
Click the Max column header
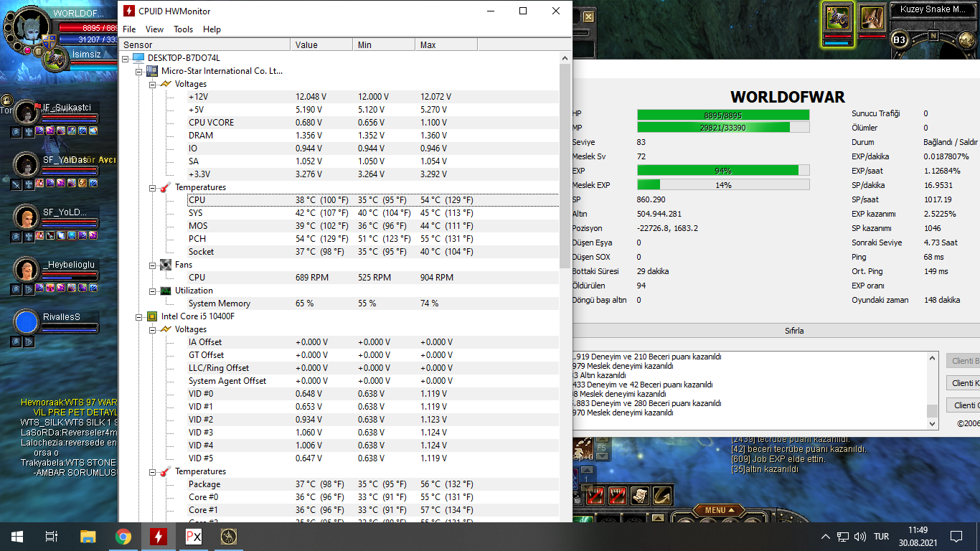pyautogui.click(x=446, y=45)
